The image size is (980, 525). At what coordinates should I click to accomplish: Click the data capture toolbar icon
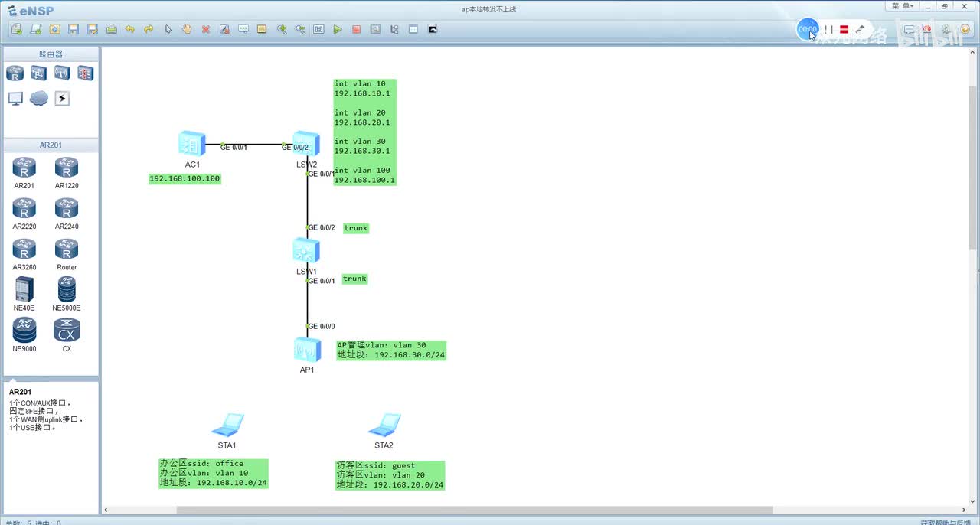375,29
